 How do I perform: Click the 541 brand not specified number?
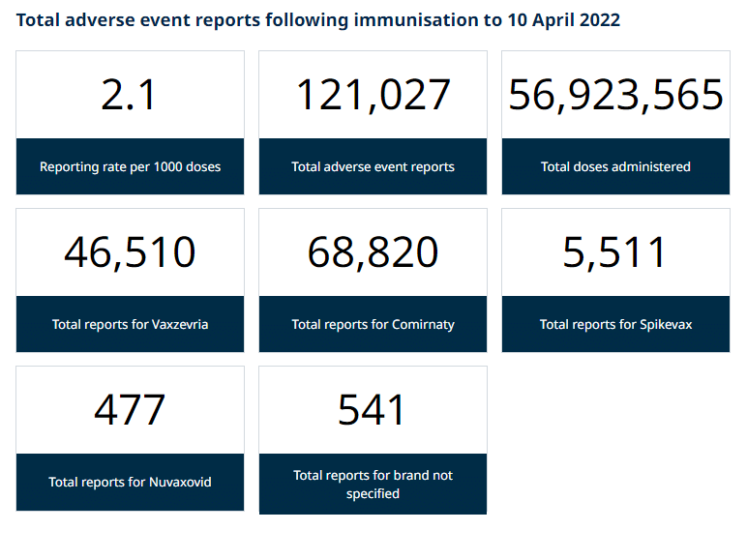click(x=372, y=410)
